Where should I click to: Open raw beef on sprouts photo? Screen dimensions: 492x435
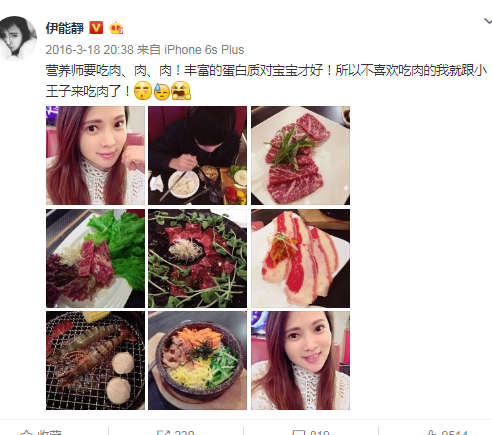click(x=198, y=258)
